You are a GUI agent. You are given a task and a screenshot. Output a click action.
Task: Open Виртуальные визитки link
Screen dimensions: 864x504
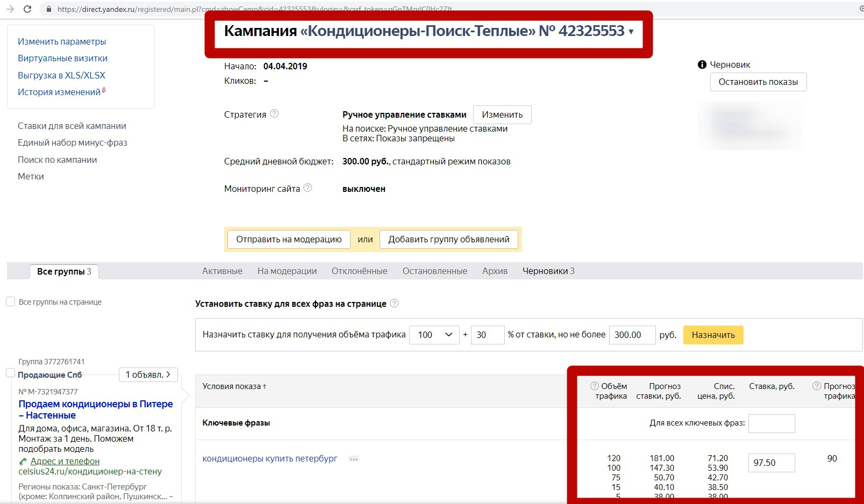[x=62, y=58]
